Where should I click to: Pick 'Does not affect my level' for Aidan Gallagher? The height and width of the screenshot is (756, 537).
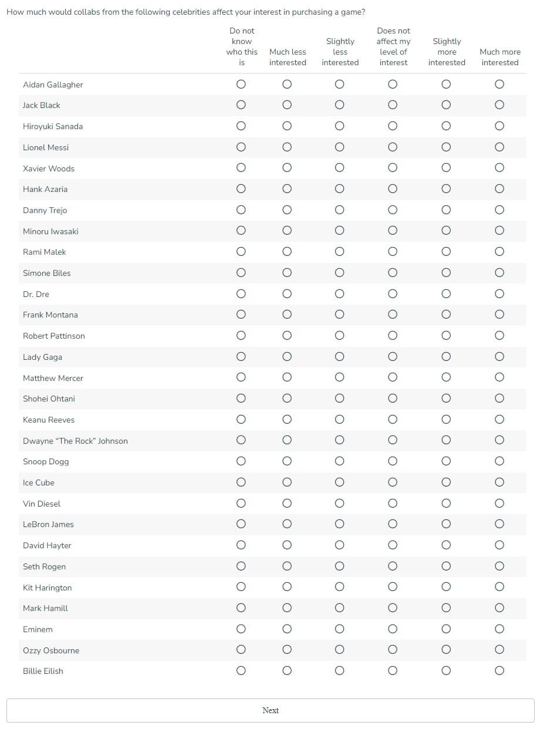click(x=393, y=85)
